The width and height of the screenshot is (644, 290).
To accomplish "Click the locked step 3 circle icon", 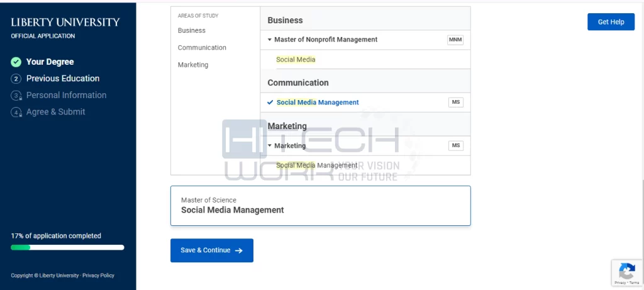I will click(16, 96).
